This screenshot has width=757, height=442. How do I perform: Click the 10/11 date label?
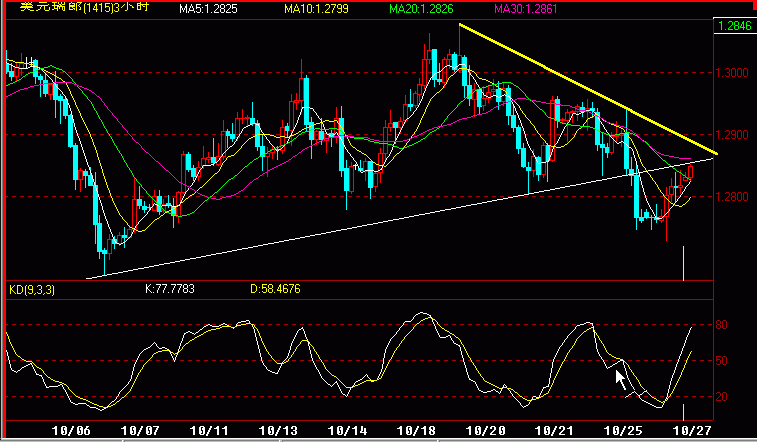click(x=209, y=430)
